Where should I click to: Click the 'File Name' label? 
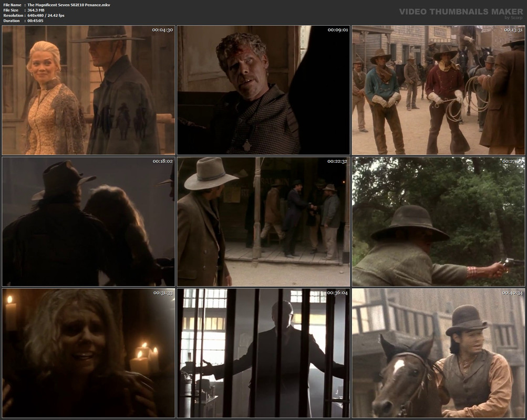(12, 5)
